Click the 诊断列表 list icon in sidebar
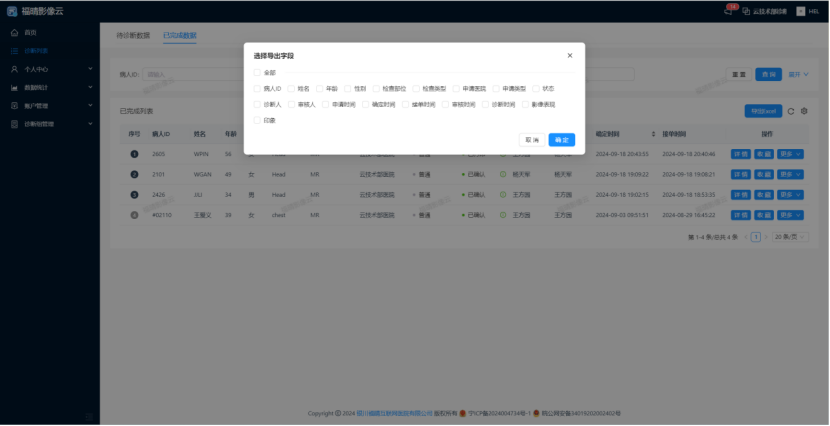The width and height of the screenshot is (830, 426). [x=14, y=50]
